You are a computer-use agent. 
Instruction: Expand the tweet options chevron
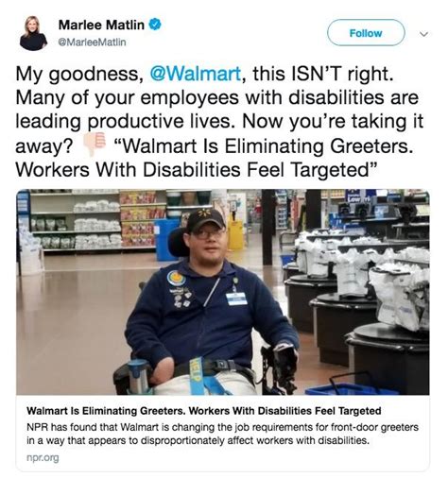(x=424, y=33)
